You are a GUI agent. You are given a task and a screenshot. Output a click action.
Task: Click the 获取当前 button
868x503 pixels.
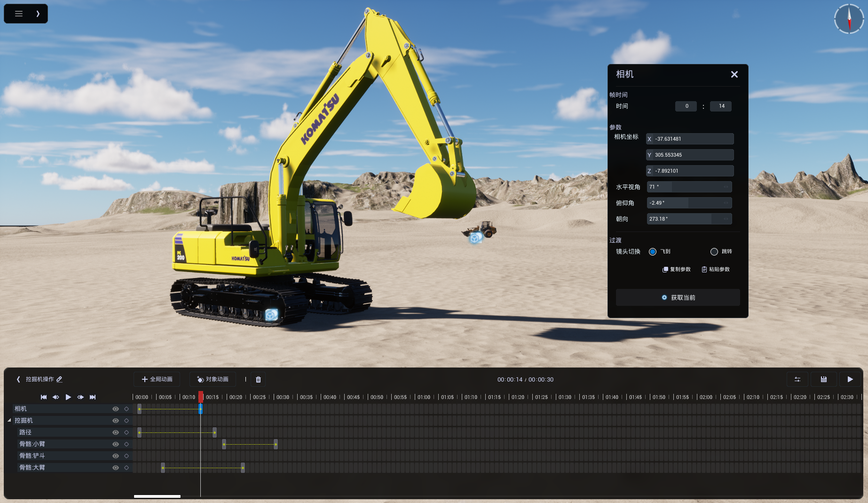(x=678, y=297)
